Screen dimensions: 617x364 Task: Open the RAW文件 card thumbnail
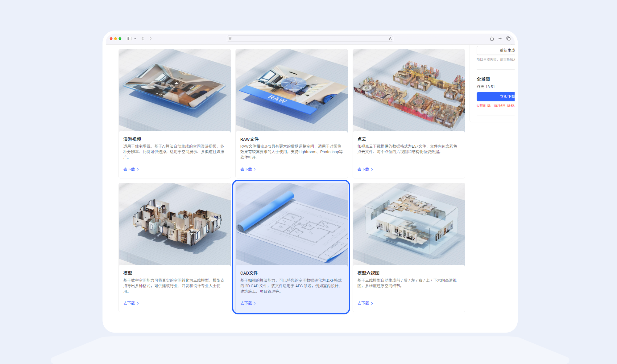292,90
